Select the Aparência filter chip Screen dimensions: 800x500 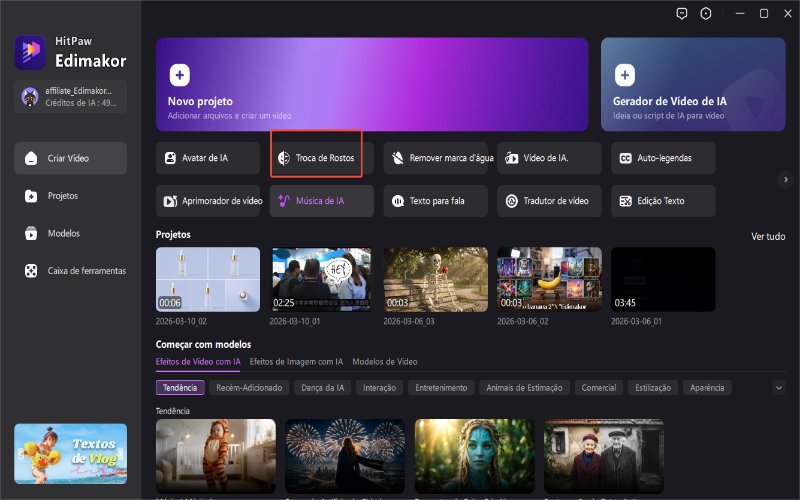click(707, 388)
